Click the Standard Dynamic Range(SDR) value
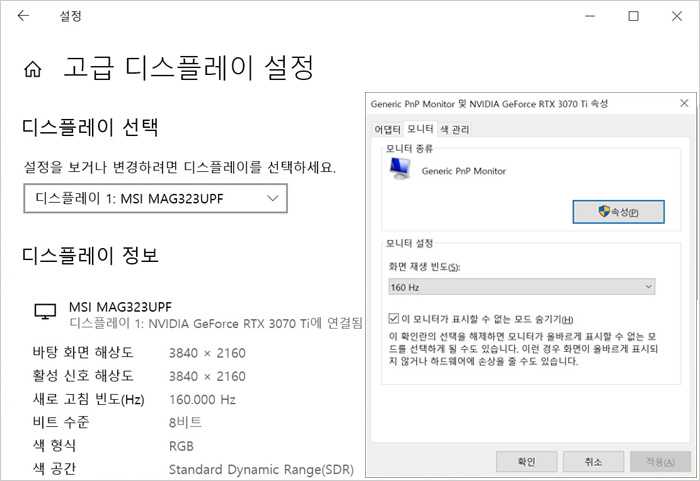 coord(261,469)
